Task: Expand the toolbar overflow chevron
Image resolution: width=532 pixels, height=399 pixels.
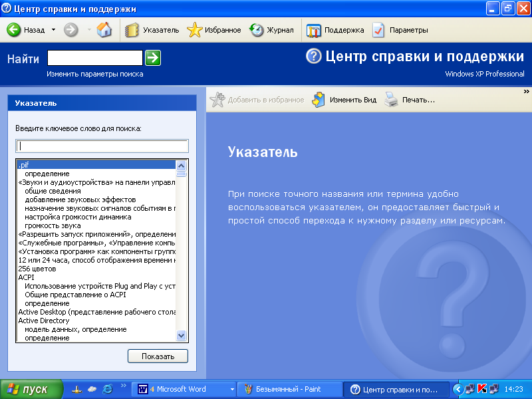Action: (x=526, y=91)
